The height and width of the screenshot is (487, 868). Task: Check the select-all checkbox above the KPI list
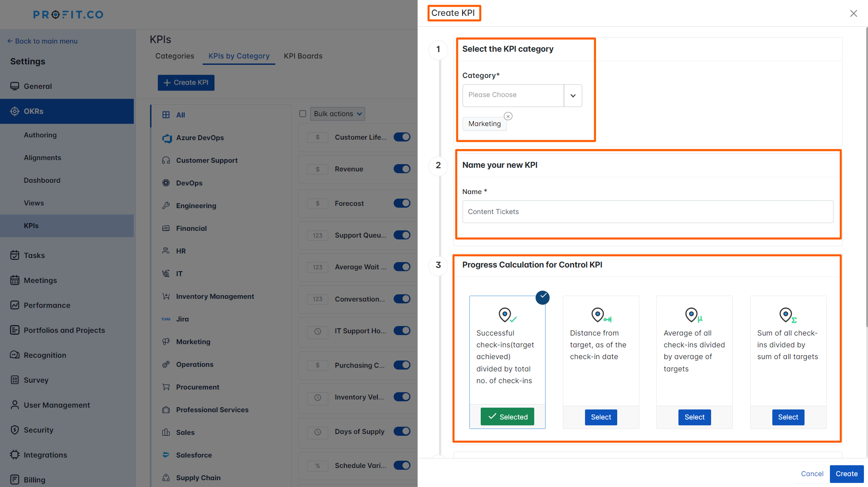(x=302, y=114)
